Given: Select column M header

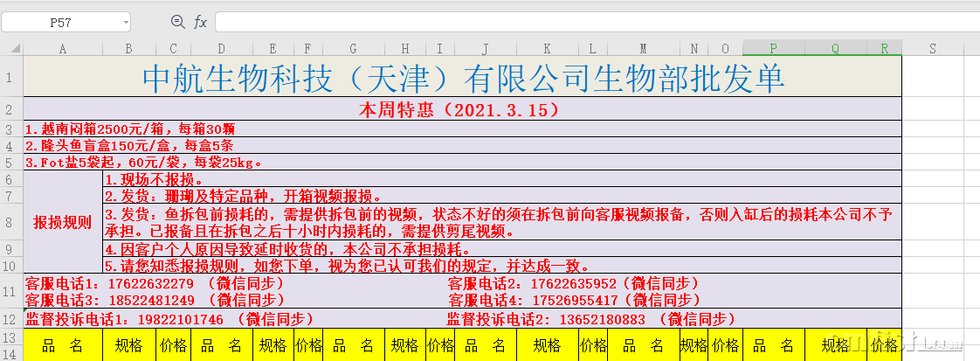Looking at the screenshot, I should [x=643, y=48].
